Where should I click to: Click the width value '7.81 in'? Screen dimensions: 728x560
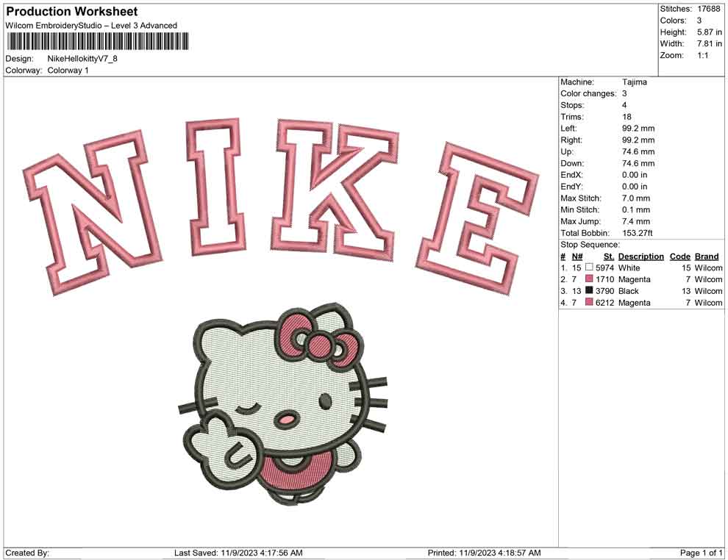tap(710, 43)
